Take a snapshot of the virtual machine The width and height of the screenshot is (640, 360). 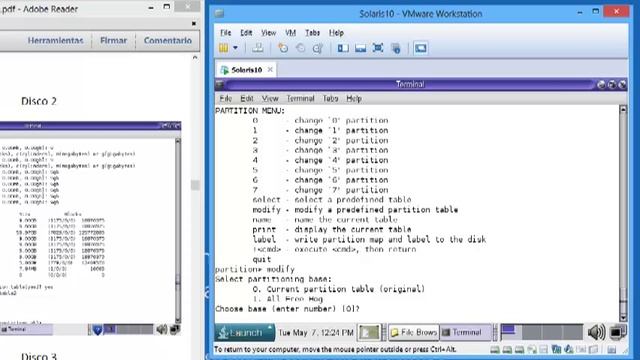(282, 48)
